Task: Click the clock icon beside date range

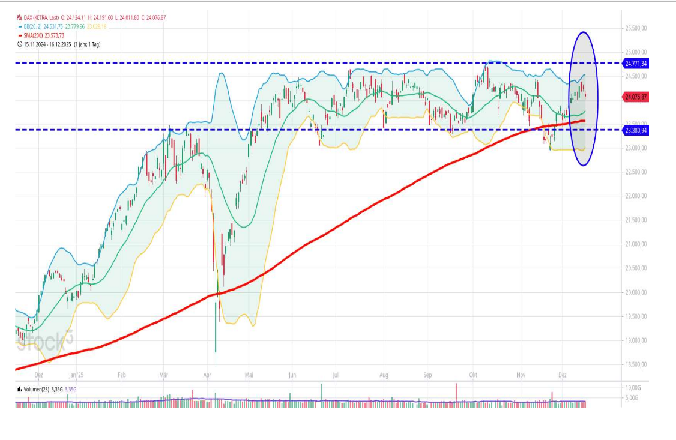Action: click(19, 44)
